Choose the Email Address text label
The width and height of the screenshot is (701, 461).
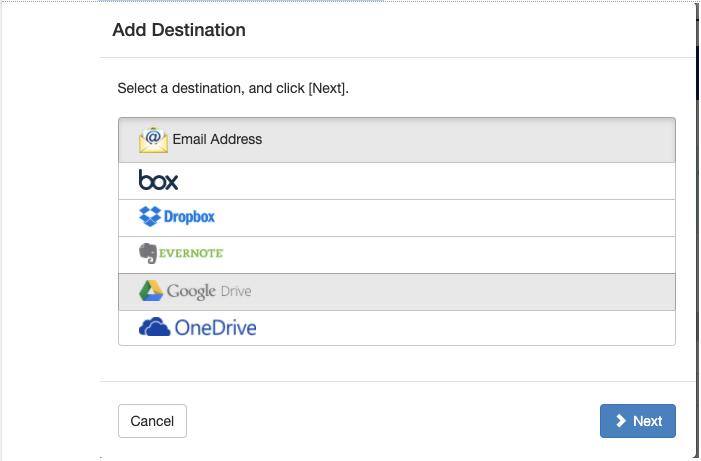[217, 139]
